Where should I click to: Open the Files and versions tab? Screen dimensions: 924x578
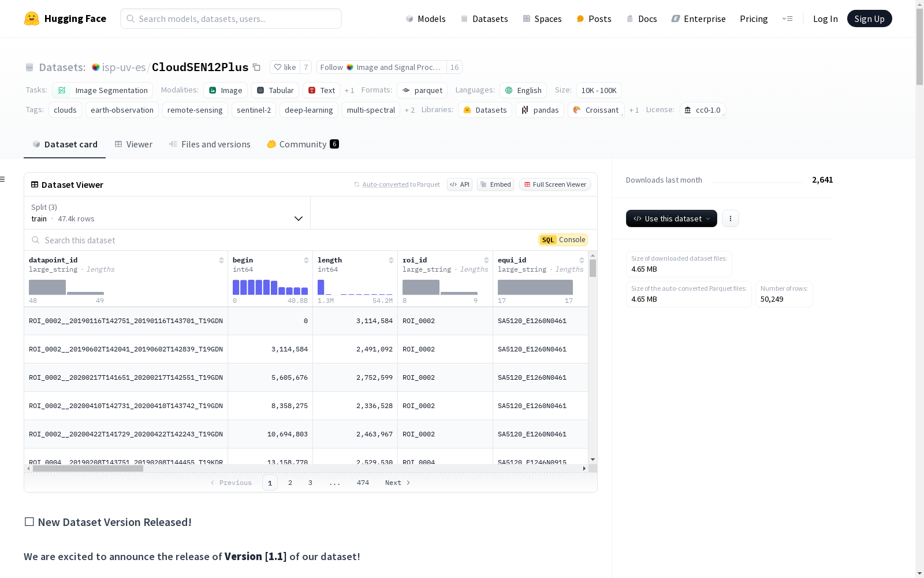(210, 144)
